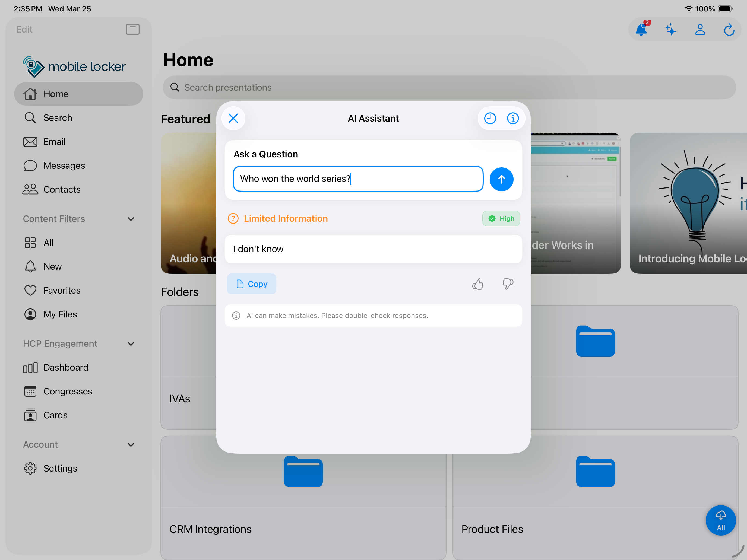Click the Ask a Question input field

[x=358, y=179]
